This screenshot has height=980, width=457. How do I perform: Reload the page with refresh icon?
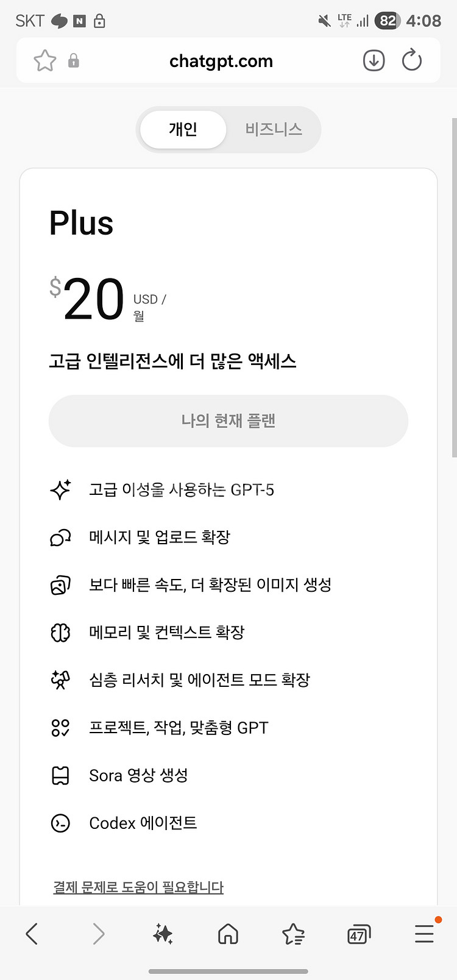pyautogui.click(x=412, y=61)
